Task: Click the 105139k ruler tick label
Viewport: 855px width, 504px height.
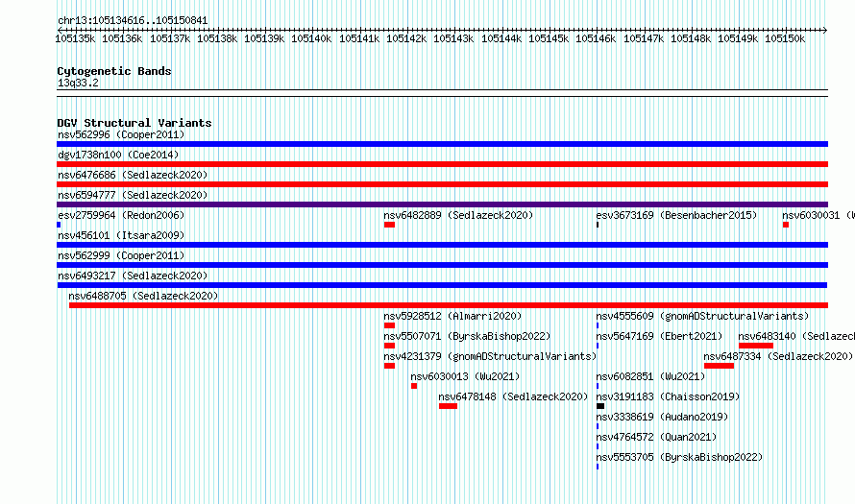Action: coord(264,38)
